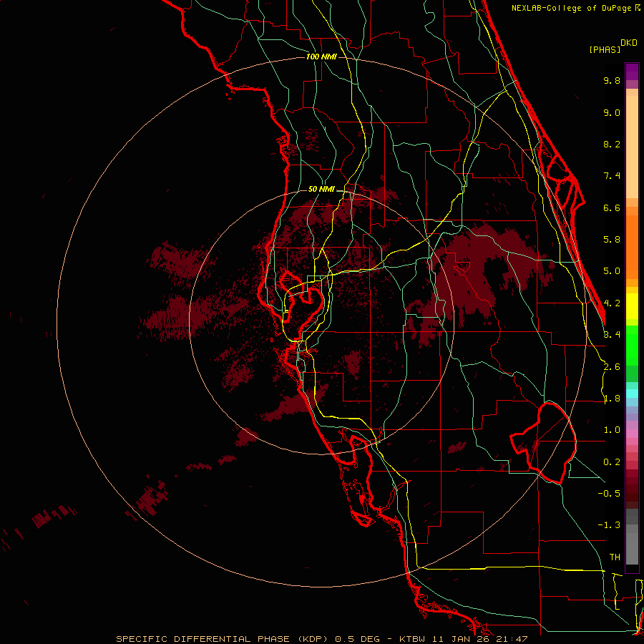This screenshot has height=644, width=644.
Task: Select the 8.2 legend value
Action: click(x=612, y=144)
